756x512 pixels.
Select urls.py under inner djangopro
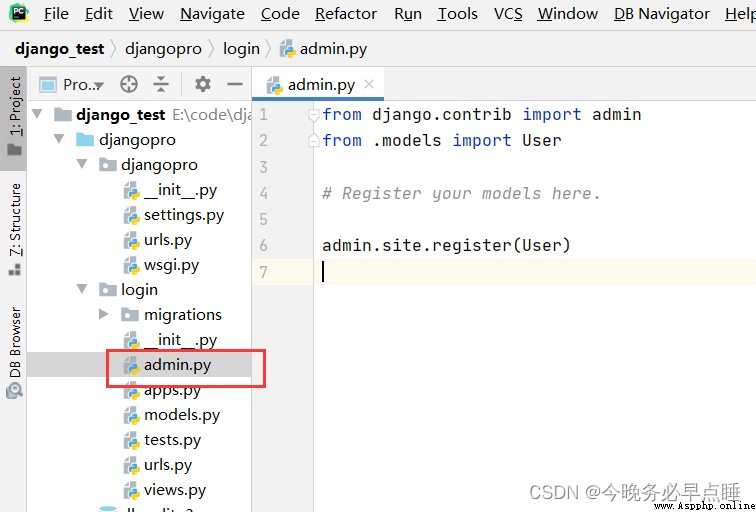point(139,240)
